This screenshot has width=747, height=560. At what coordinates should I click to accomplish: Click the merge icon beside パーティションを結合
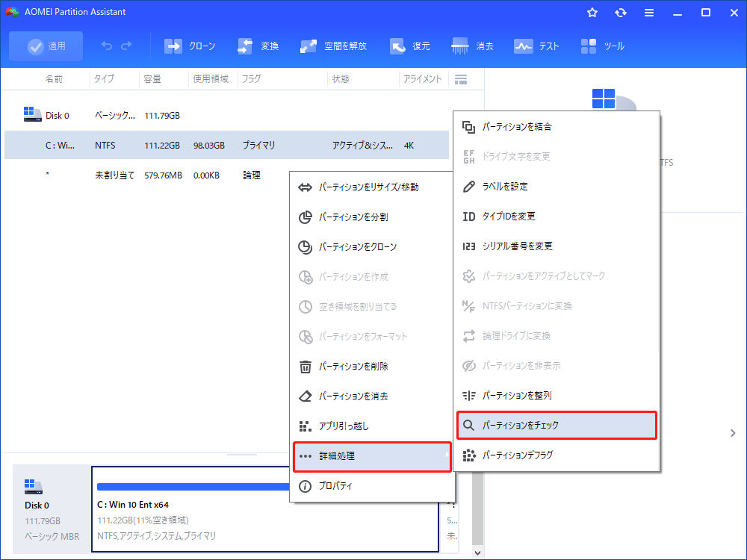tap(469, 127)
